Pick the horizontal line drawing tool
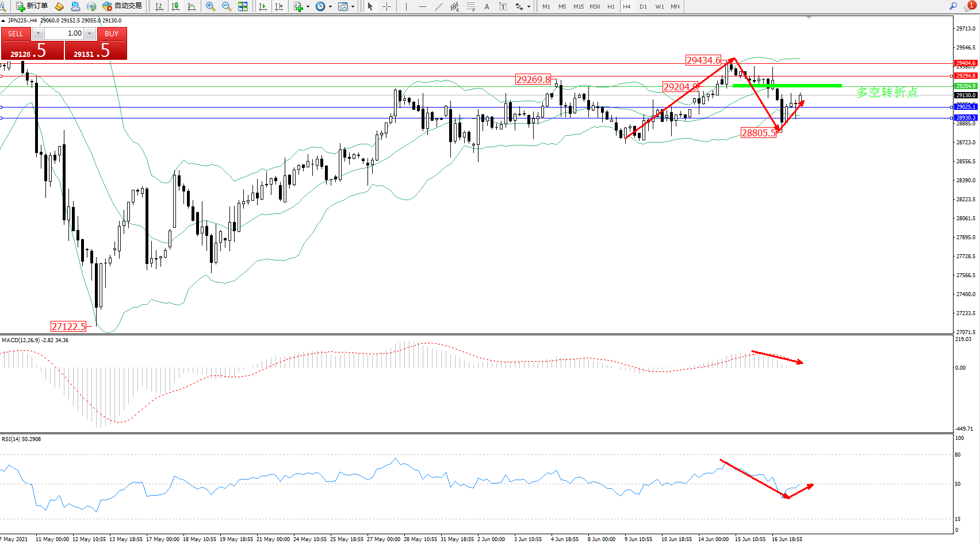Image resolution: width=980 pixels, height=544 pixels. pos(423,6)
